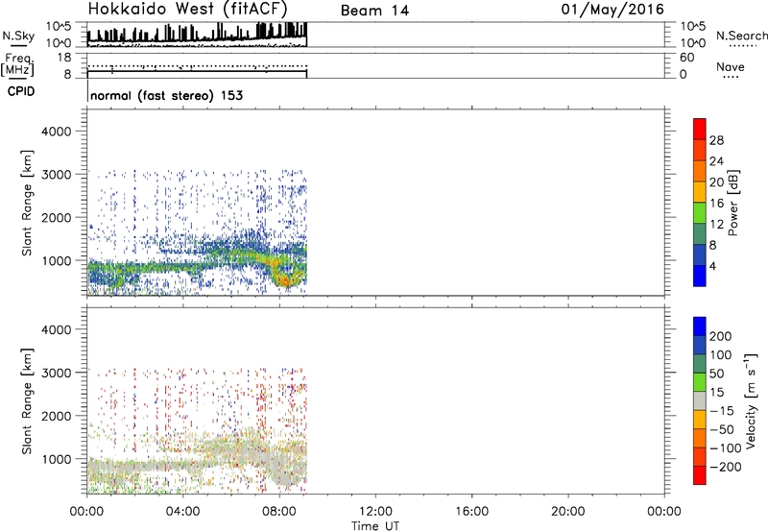This screenshot has height=532, width=768.
Task: Pick the red top segment of the Power color bar
Action: coord(700,129)
